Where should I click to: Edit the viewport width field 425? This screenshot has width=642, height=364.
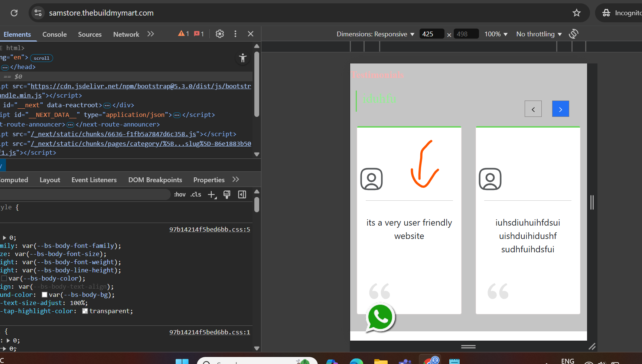click(x=432, y=34)
